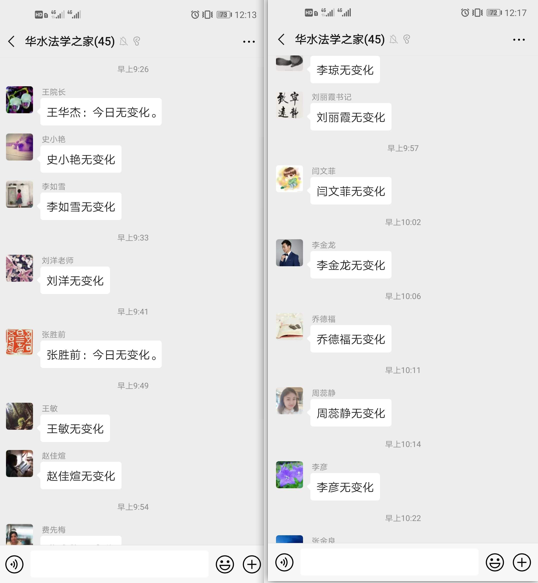
Task: Tap 张胜前's red seal avatar
Action: pyautogui.click(x=19, y=342)
